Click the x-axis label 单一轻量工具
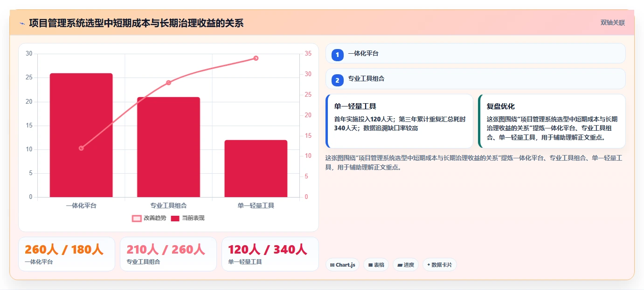Viewport: 644px width, 290px height. click(256, 205)
